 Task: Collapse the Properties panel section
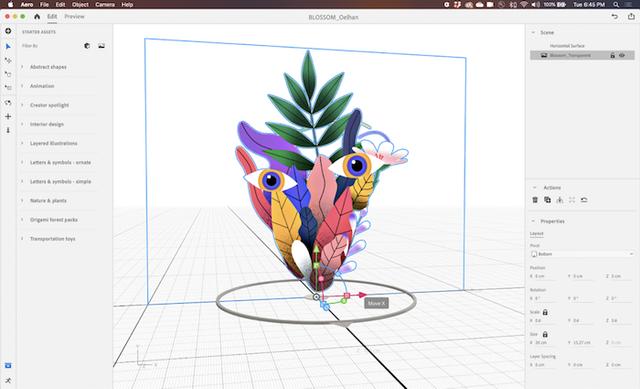(x=533, y=221)
